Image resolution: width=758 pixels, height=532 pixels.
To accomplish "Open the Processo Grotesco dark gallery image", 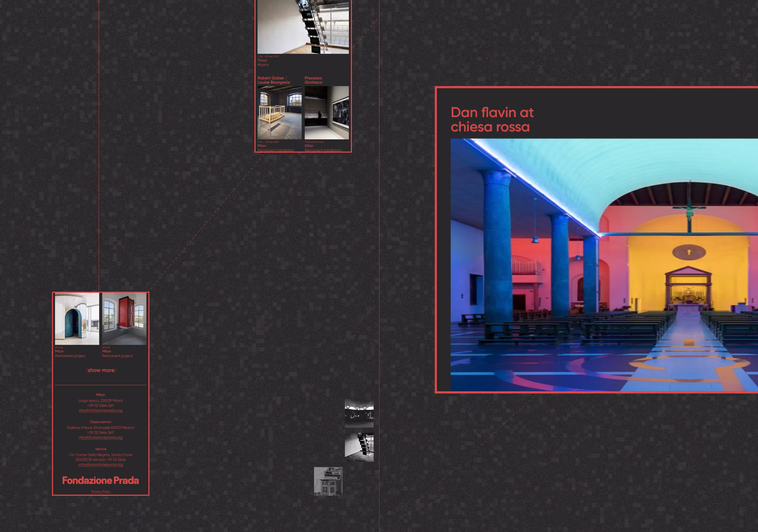I will point(327,113).
